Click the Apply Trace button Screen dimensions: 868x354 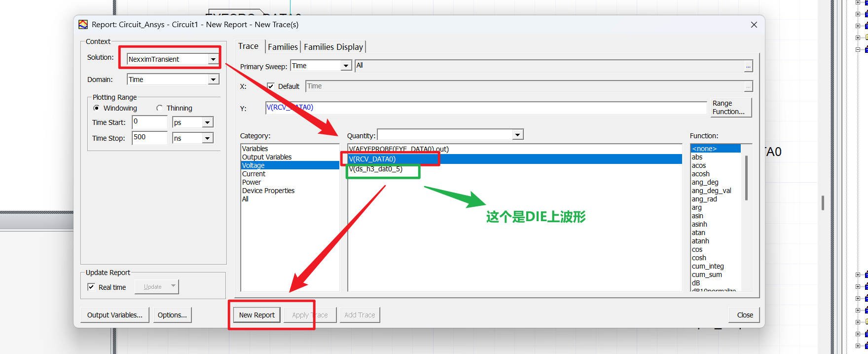pos(310,315)
